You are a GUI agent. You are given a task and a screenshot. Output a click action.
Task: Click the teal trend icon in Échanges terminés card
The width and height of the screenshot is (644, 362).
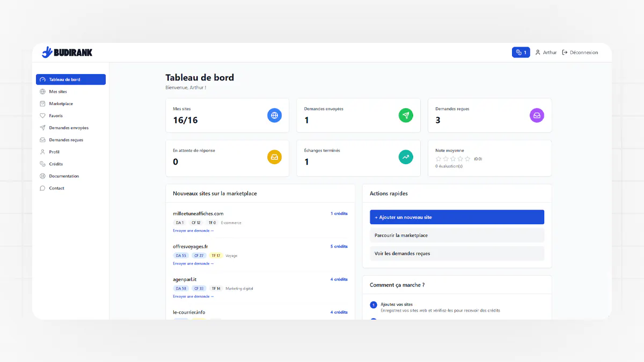pos(406,157)
